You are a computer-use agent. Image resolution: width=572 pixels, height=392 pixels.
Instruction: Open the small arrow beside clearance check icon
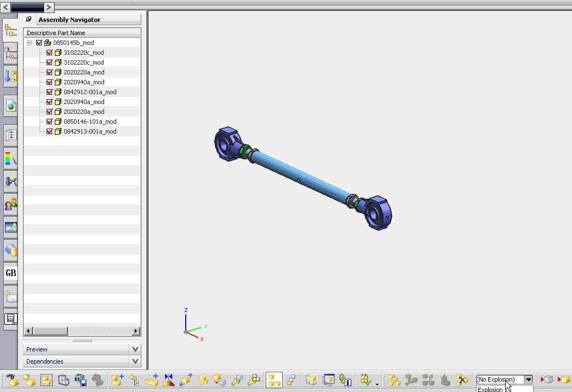click(377, 384)
